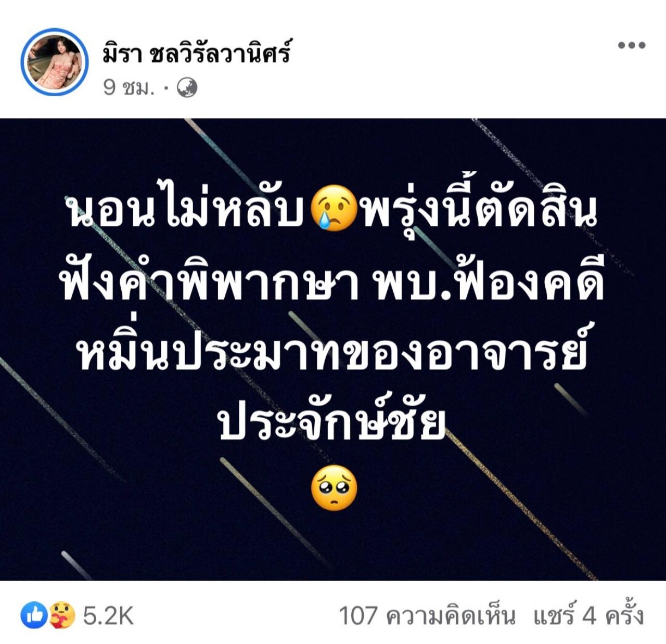The height and width of the screenshot is (644, 666).
Task: Click the globe public audience icon
Action: coord(187,87)
